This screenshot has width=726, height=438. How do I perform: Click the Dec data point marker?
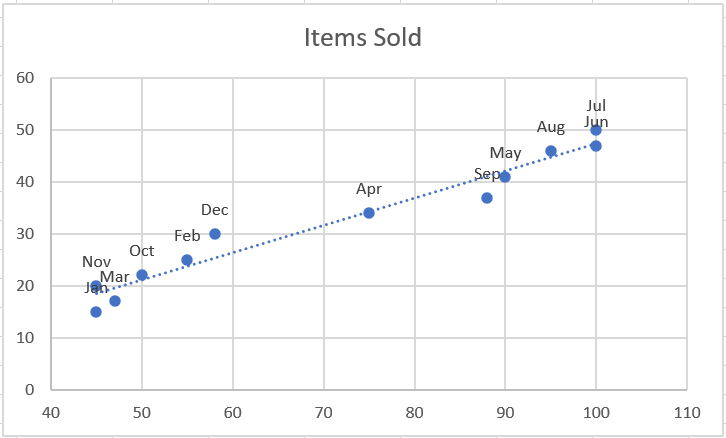(x=215, y=234)
